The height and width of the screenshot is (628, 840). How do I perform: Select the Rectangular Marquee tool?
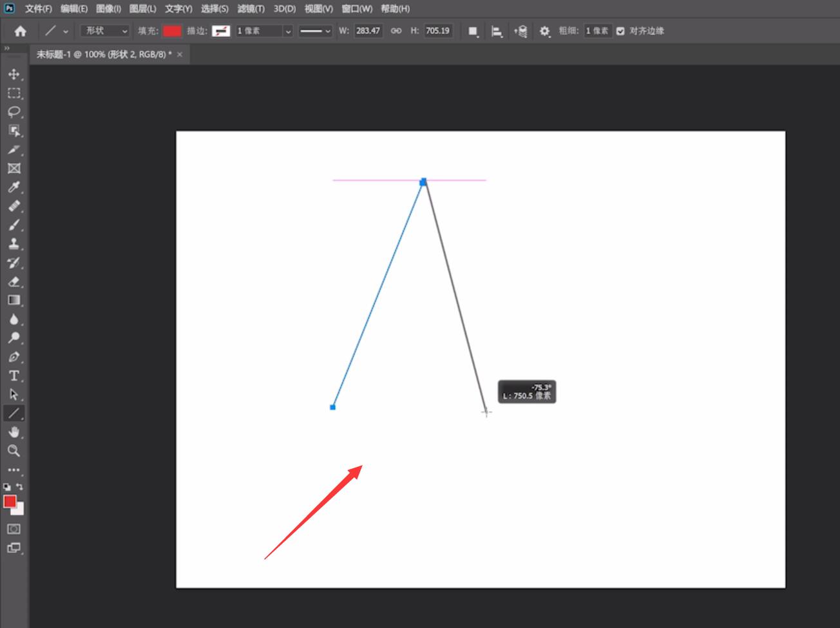[x=14, y=93]
